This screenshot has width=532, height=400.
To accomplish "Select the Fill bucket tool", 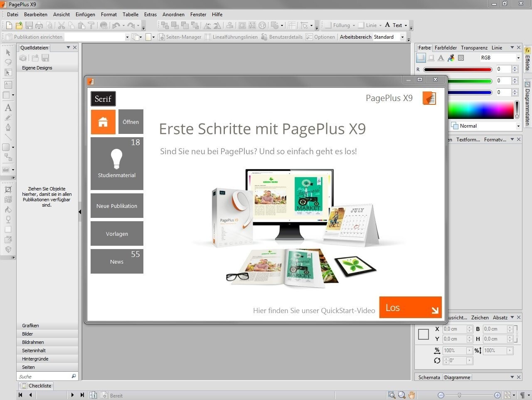I will [8, 210].
